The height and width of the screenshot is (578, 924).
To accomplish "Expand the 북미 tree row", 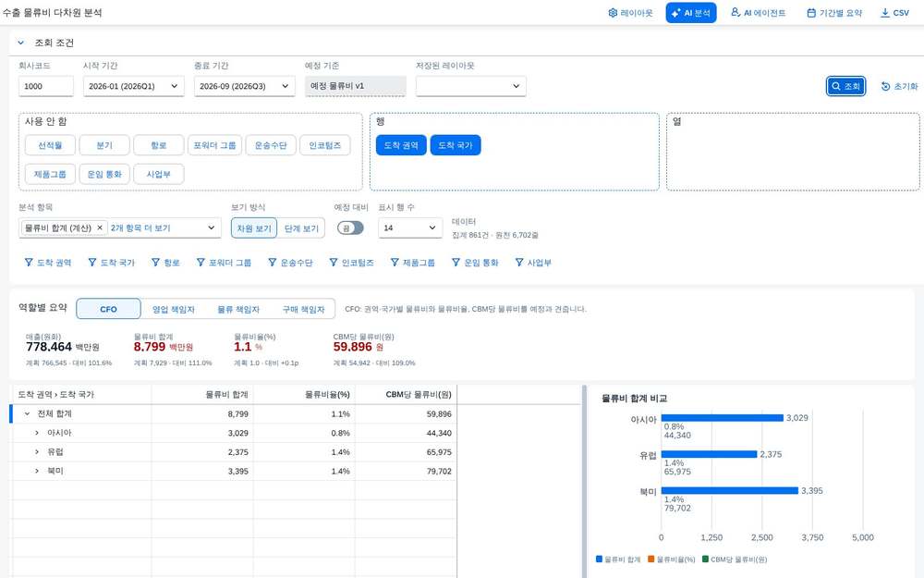I will click(x=37, y=471).
